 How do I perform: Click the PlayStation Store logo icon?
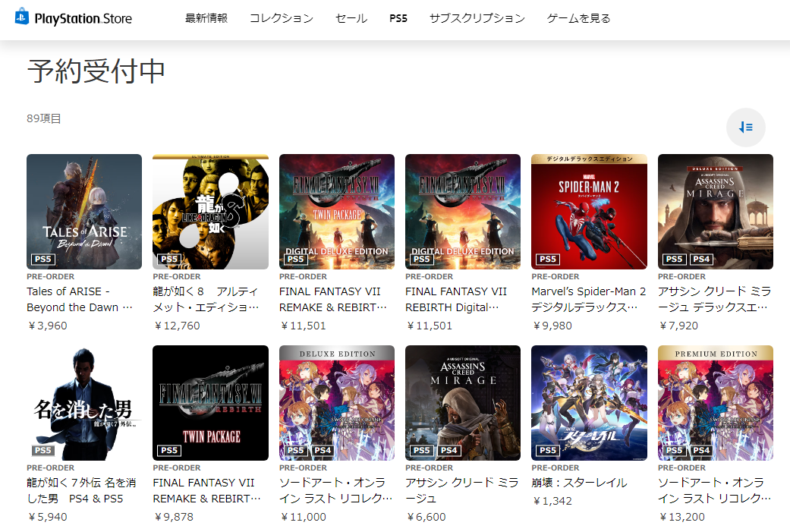22,16
